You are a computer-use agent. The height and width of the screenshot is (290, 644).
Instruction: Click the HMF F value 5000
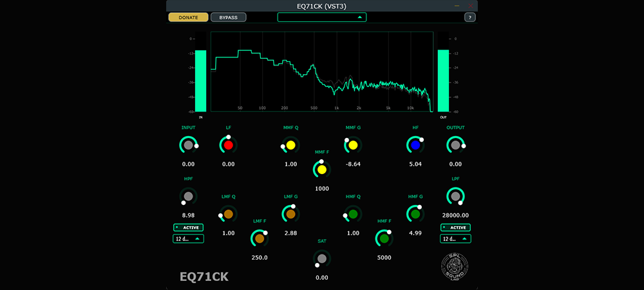(x=384, y=258)
